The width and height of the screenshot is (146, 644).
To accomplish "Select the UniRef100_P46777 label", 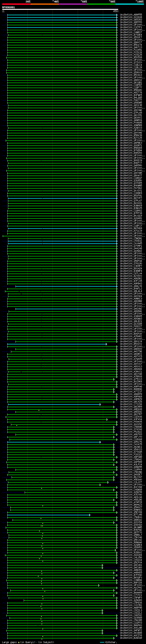I will point(131,100).
